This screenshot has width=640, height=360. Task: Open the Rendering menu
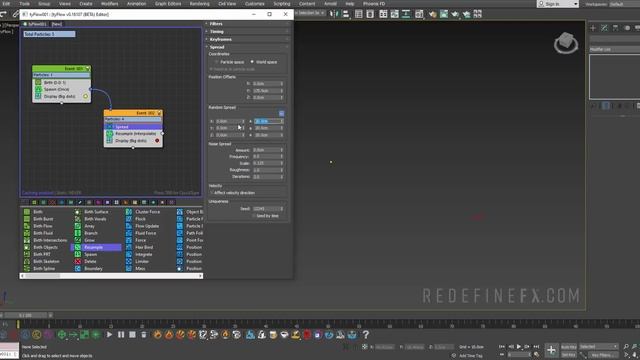click(x=199, y=4)
